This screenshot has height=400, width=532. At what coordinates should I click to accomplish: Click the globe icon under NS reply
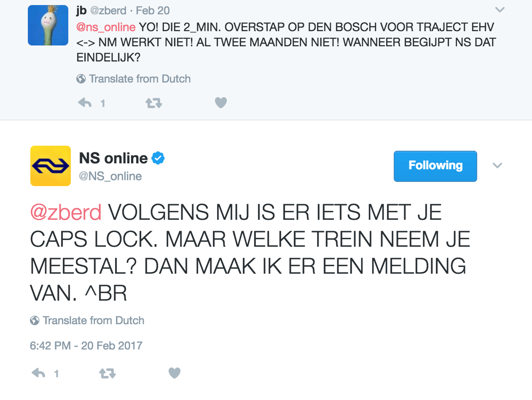coord(35,320)
